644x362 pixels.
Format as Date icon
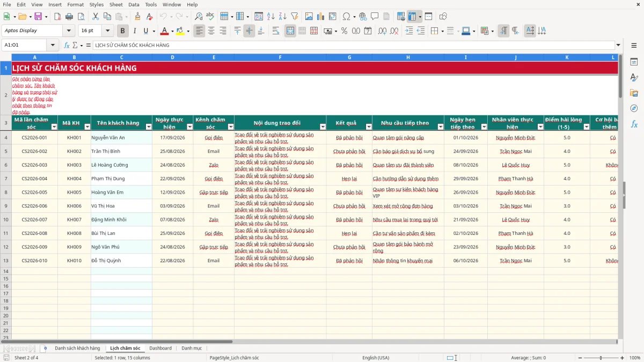[x=368, y=31]
